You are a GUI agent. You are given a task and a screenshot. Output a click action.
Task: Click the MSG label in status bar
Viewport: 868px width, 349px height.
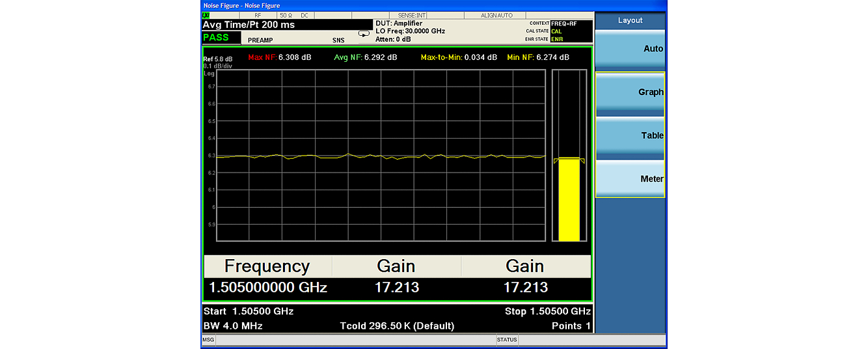click(x=208, y=339)
